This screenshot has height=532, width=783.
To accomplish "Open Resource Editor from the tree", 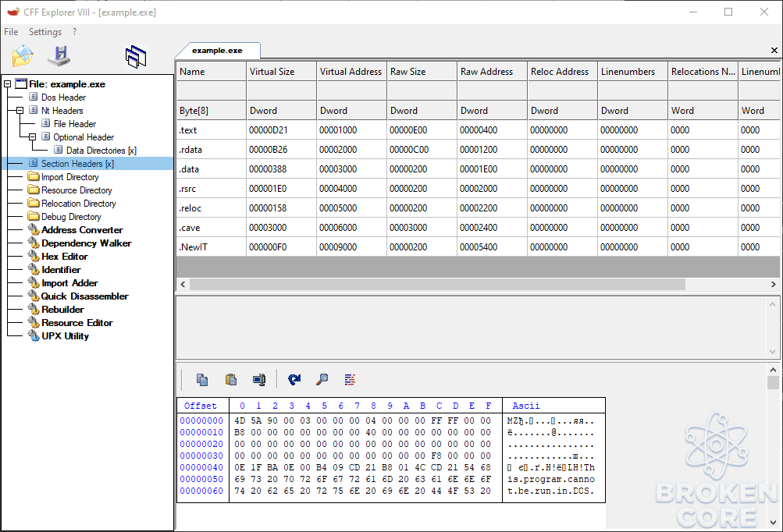I will (x=77, y=323).
